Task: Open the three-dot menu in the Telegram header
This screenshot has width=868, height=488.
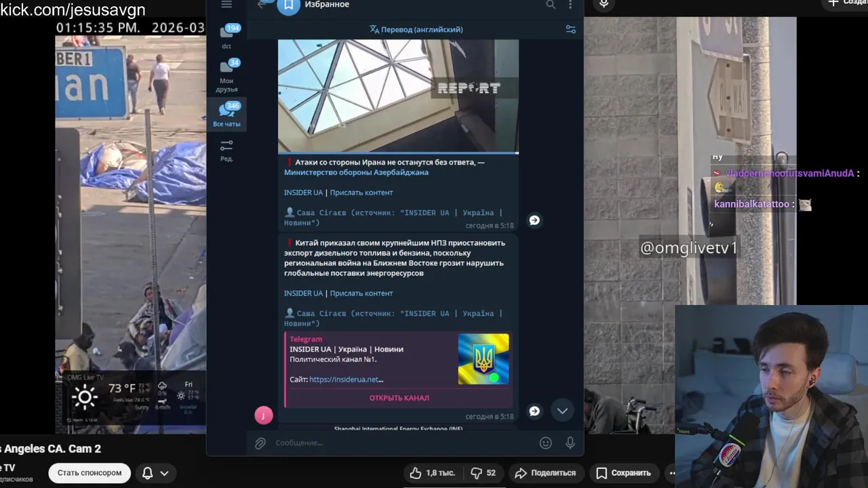Action: (570, 5)
